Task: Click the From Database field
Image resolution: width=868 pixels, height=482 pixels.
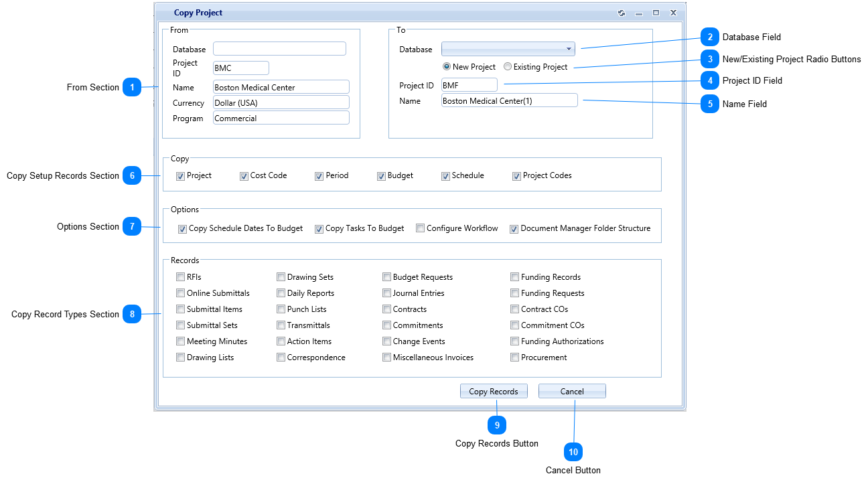Action: pos(279,49)
